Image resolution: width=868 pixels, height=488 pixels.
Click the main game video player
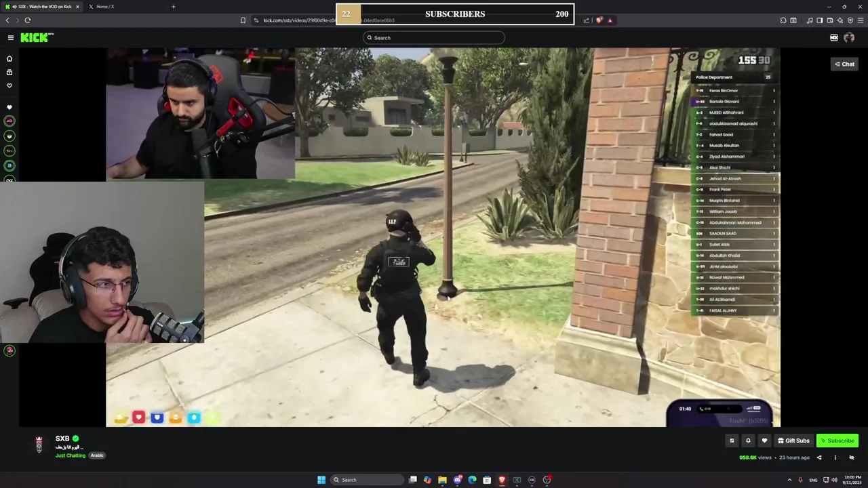pos(443,237)
